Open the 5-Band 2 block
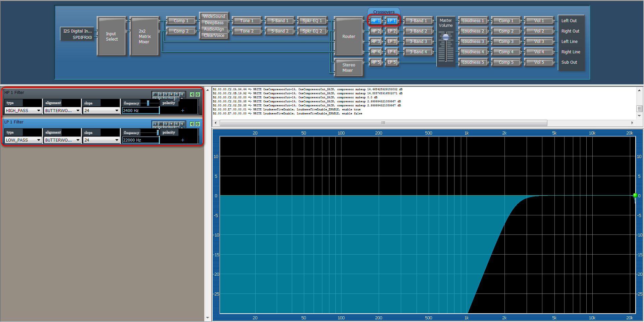The image size is (644, 322). click(280, 31)
